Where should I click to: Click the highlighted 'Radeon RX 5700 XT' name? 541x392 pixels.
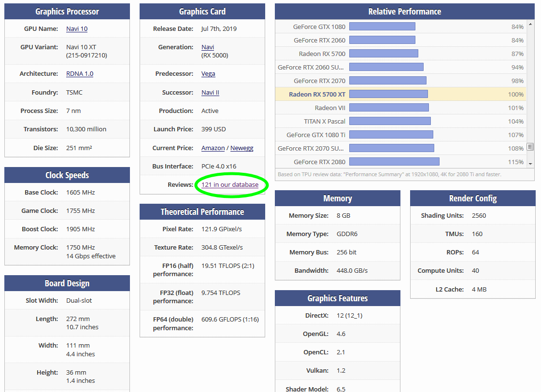(317, 94)
